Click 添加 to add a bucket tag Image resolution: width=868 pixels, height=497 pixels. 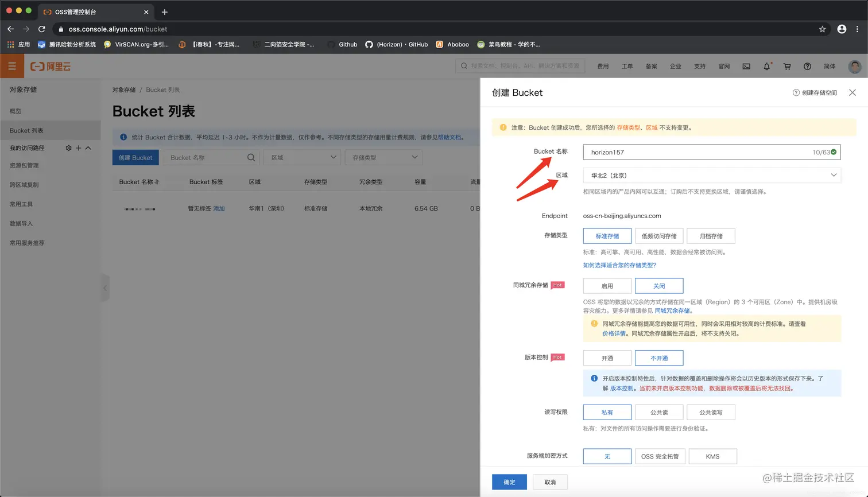(219, 208)
